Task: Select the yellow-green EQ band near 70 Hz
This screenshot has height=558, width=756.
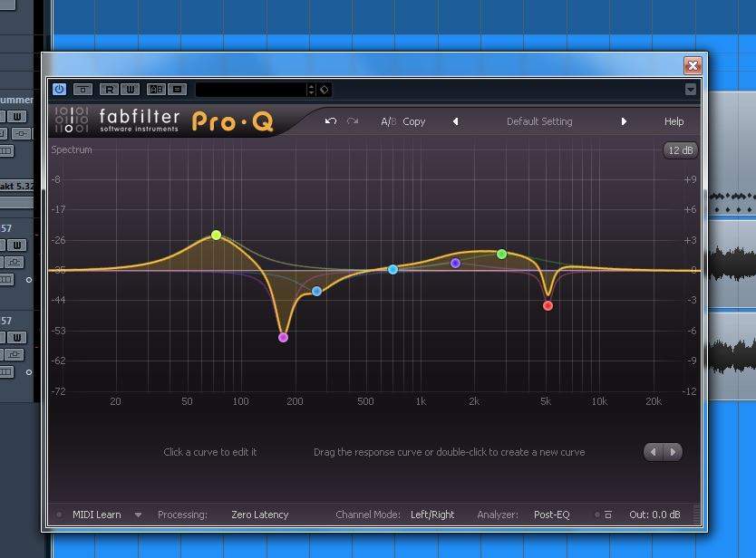Action: pos(216,236)
